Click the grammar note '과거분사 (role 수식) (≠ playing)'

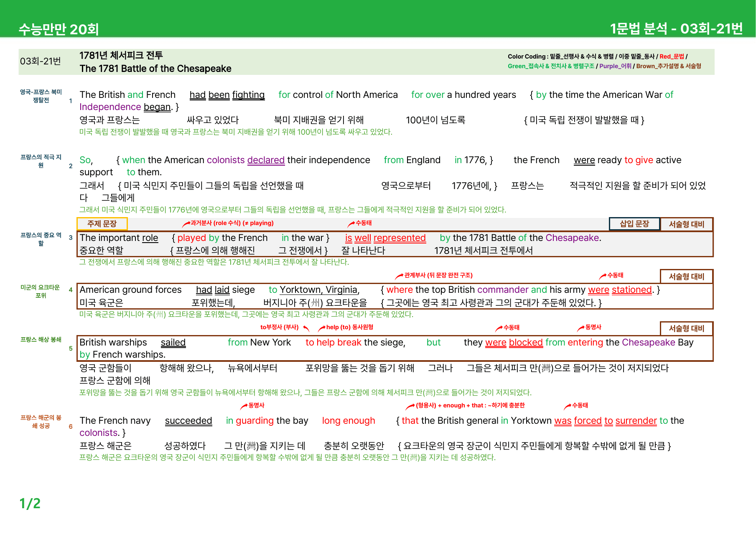(232, 223)
